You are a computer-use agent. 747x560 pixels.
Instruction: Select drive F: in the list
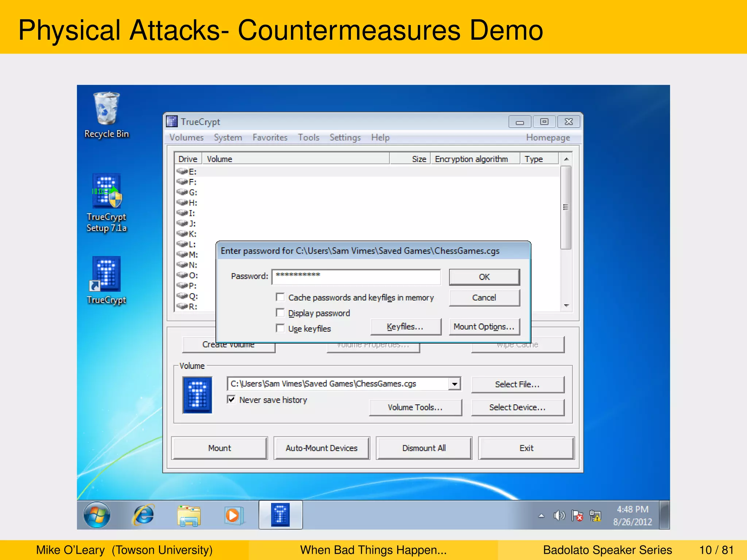tap(367, 182)
